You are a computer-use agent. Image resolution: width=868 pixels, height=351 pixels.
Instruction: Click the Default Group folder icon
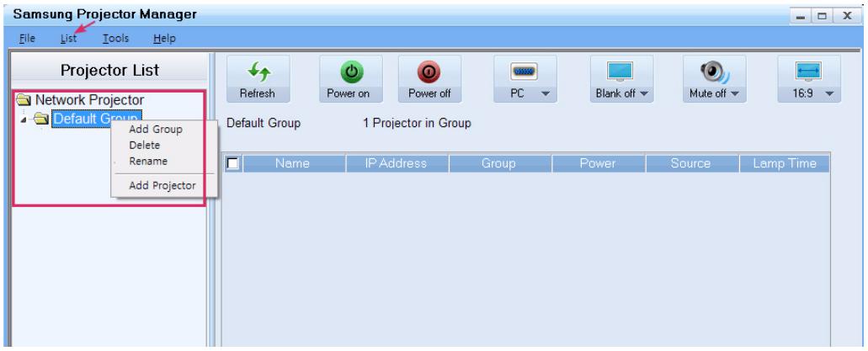[41, 118]
